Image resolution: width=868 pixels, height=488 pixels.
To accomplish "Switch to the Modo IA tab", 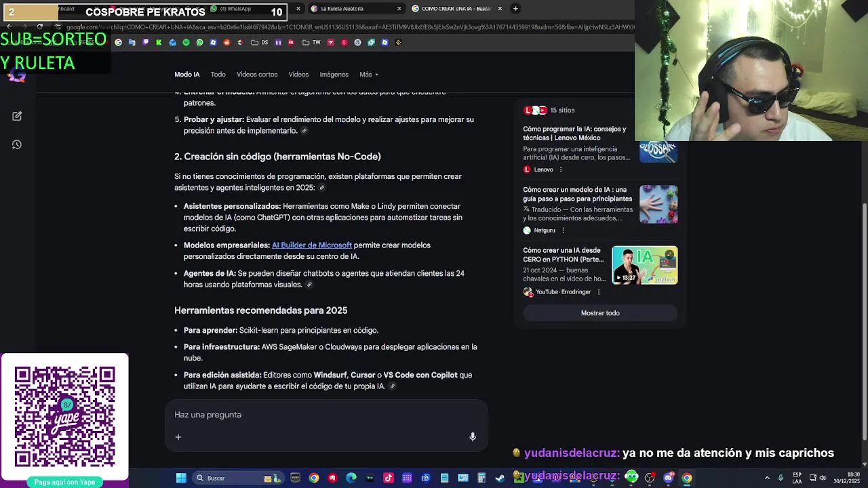I will click(187, 75).
